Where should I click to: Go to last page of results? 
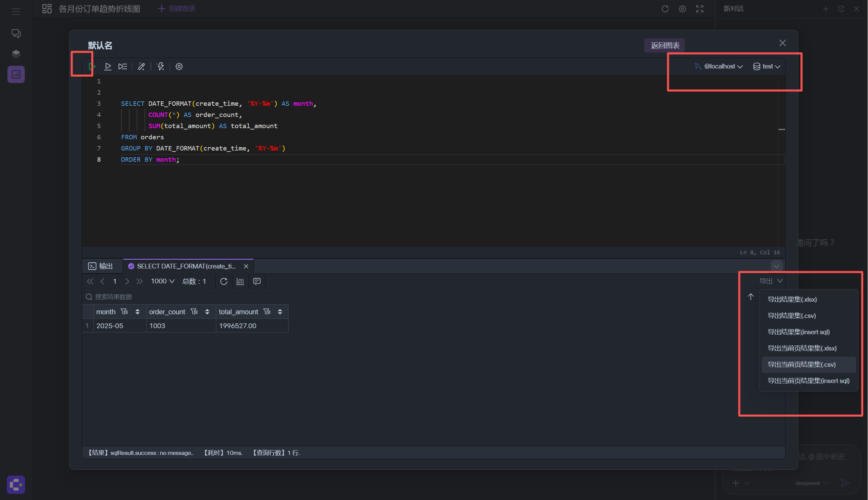[139, 281]
